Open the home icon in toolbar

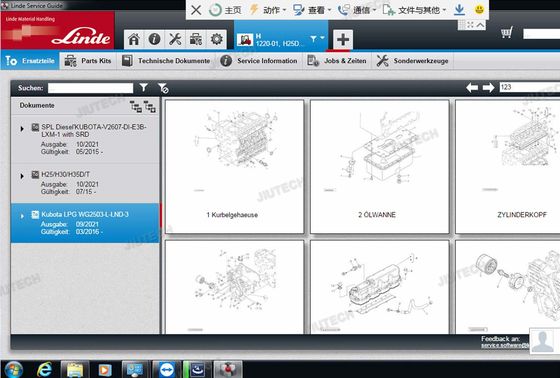(x=134, y=39)
